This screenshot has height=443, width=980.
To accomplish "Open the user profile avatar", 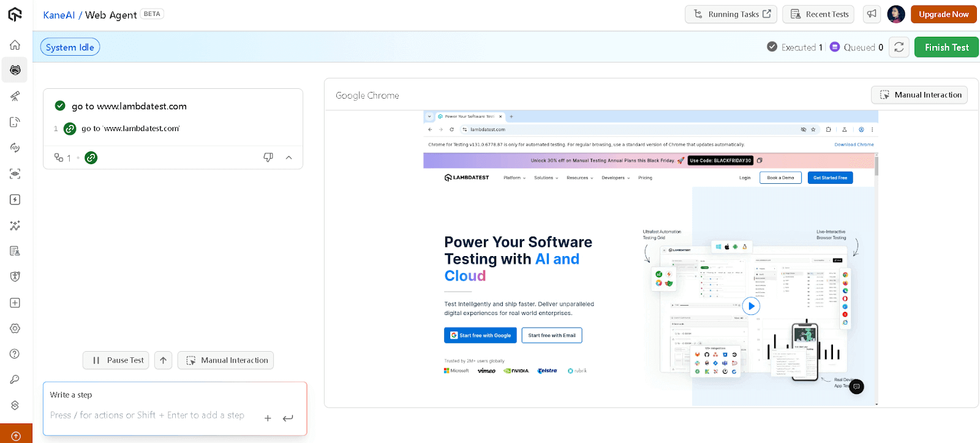I will click(895, 14).
